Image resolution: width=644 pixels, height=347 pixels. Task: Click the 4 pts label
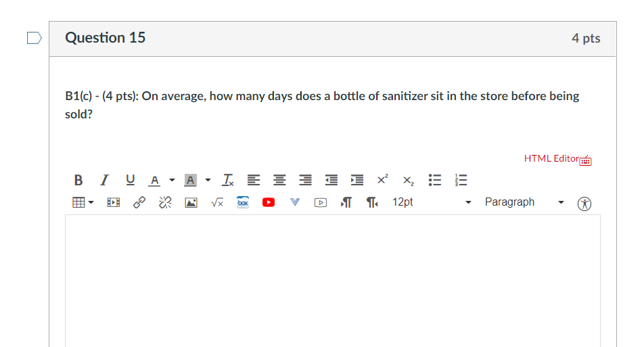[x=586, y=38]
